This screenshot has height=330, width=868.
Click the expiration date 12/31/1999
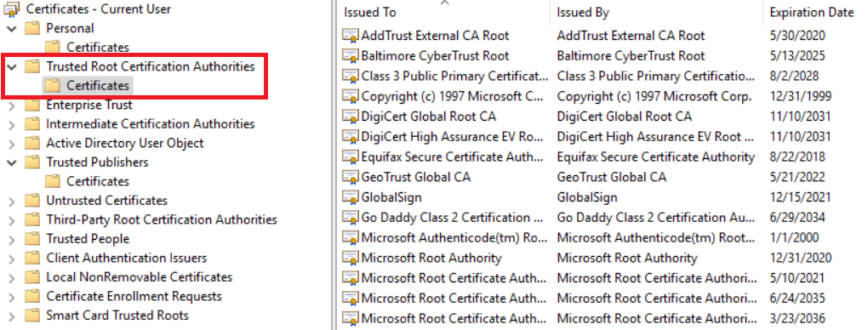coord(801,96)
